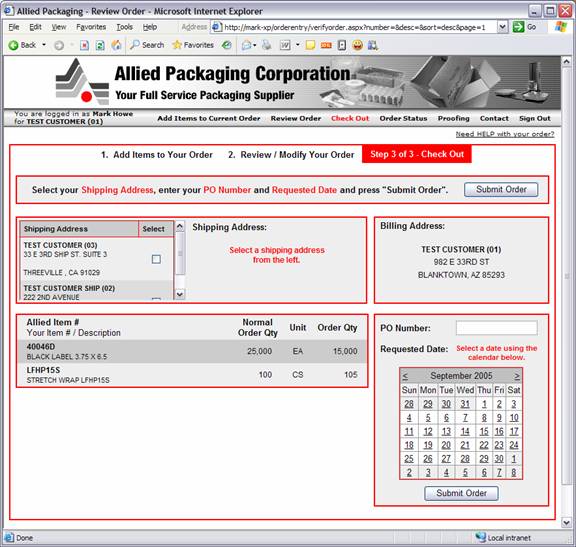Click the Review Order nav link
This screenshot has height=547, width=576.
pos(296,118)
